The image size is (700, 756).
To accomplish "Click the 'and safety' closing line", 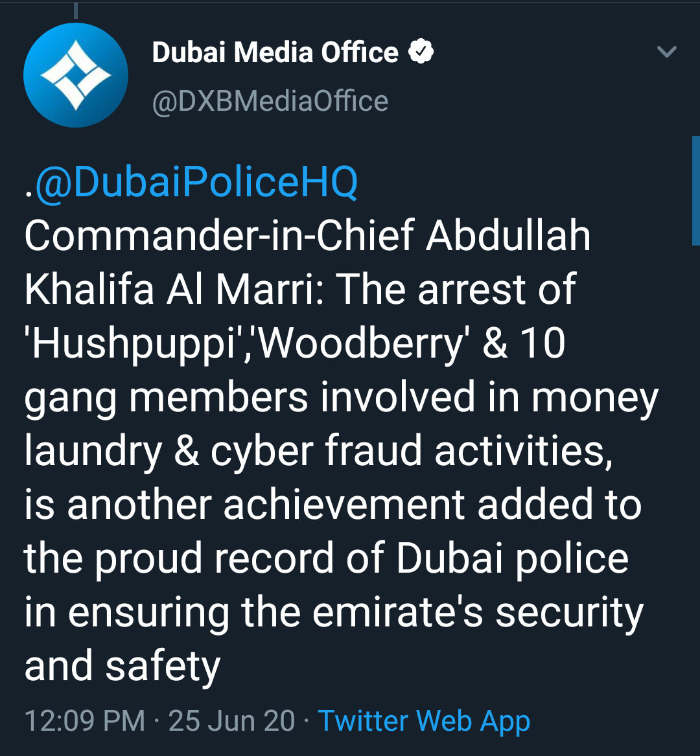I will (x=122, y=666).
